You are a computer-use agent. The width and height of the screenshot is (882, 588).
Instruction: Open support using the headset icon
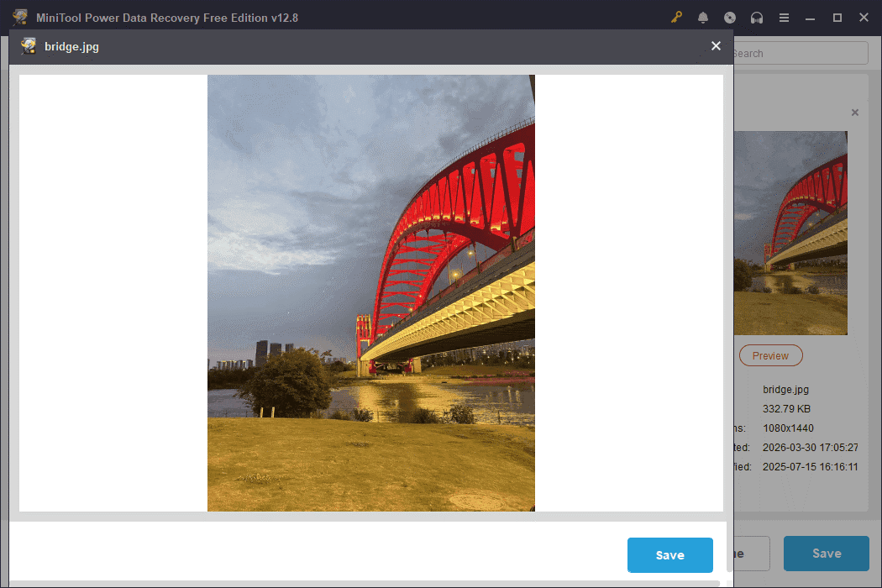757,17
